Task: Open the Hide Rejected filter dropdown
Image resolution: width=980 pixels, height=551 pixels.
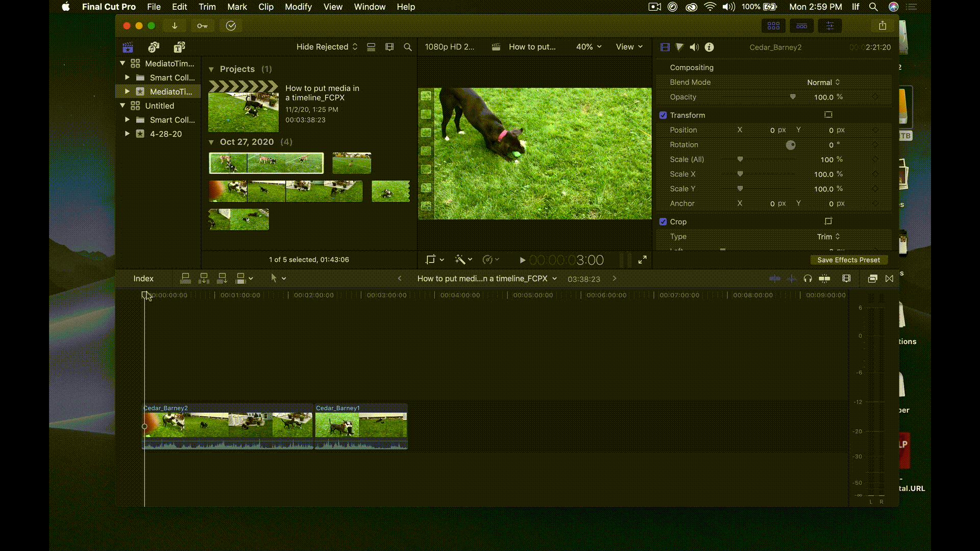Action: pos(327,47)
